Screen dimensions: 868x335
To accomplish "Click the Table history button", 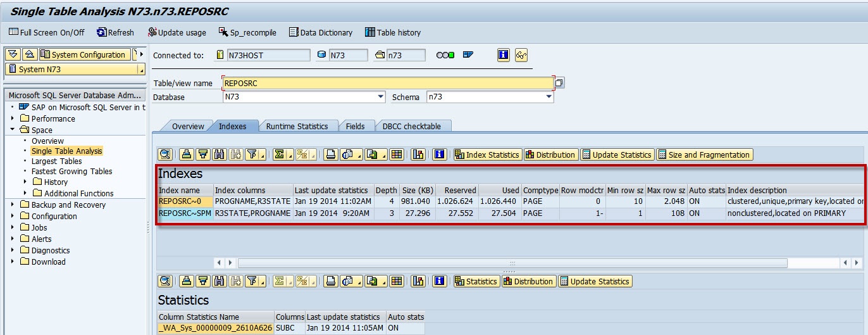I will click(x=393, y=32).
